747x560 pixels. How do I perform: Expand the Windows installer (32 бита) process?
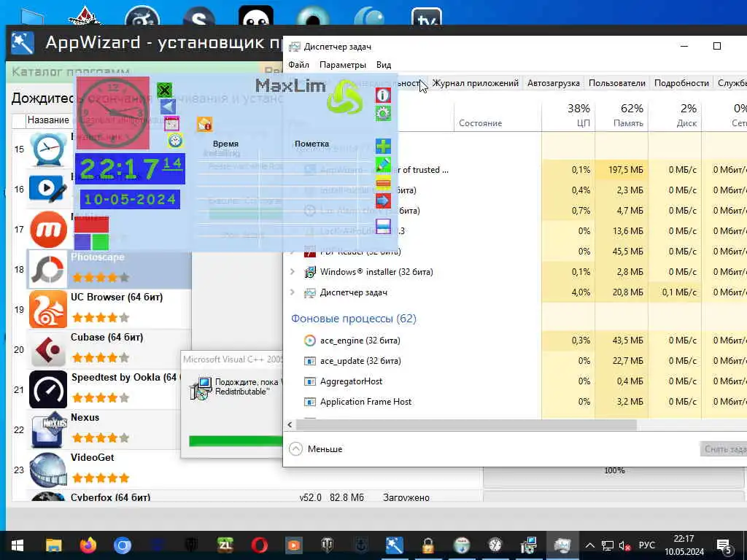pos(293,271)
